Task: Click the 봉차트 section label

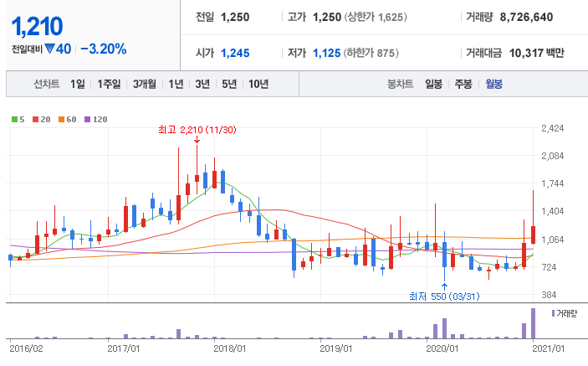Action: 400,84
